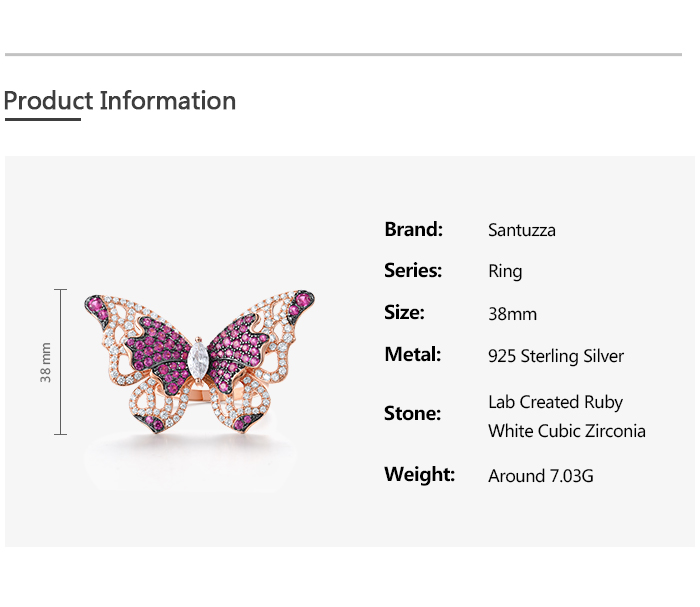This screenshot has height=607, width=700.
Task: Click the Product Information heading
Action: [120, 101]
